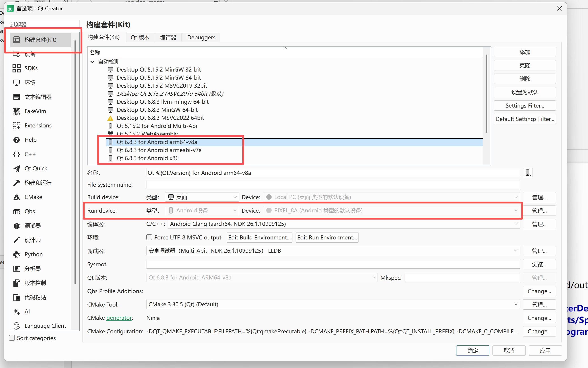The height and width of the screenshot is (368, 588).
Task: Select the FakeVim settings icon
Action: (16, 112)
